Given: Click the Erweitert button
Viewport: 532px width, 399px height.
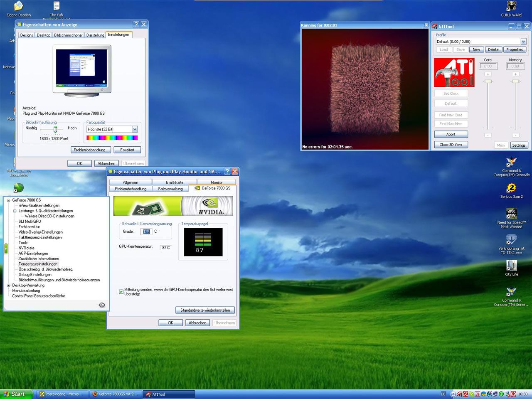Looking at the screenshot, I should [x=127, y=150].
